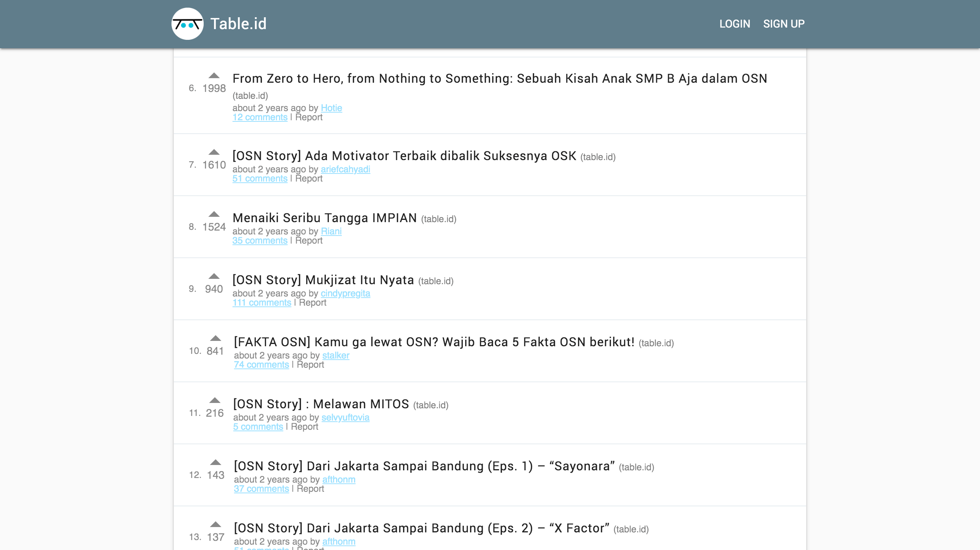Image resolution: width=980 pixels, height=550 pixels.
Task: Open the LOGIN page
Action: pos(735,24)
